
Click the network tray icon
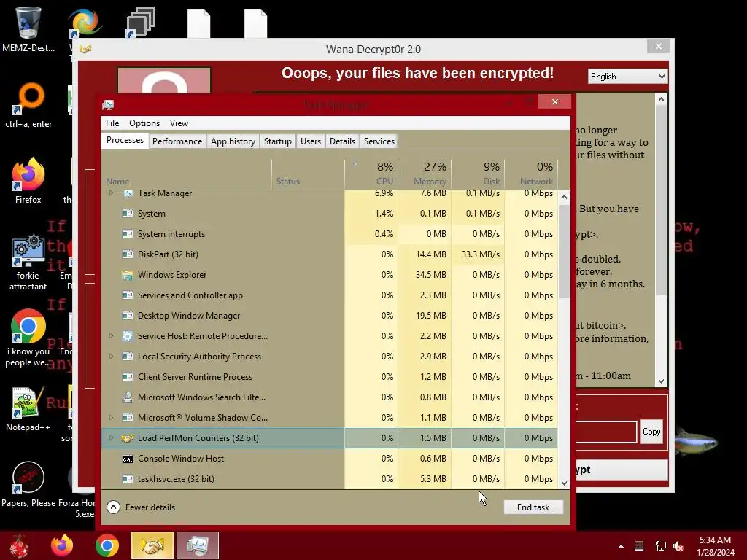click(661, 546)
